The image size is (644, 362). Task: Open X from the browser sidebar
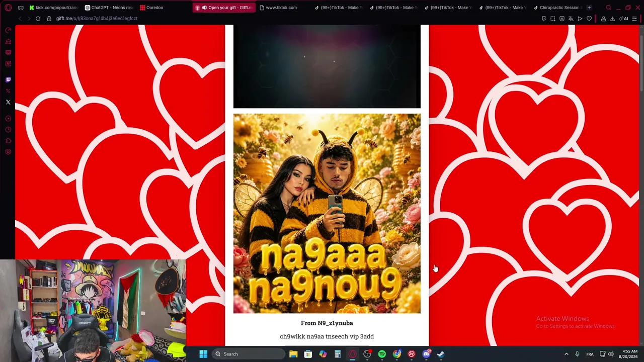8,102
